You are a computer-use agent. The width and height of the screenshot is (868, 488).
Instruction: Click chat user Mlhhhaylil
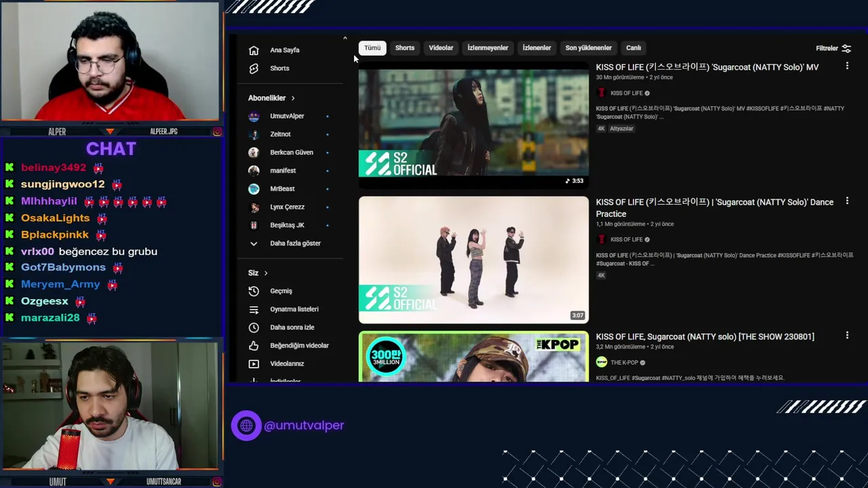click(x=49, y=201)
